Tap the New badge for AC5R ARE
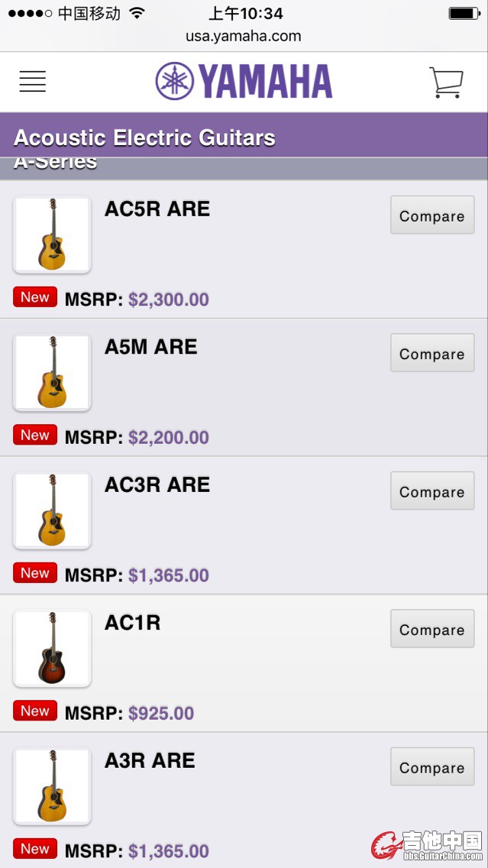 point(35,296)
